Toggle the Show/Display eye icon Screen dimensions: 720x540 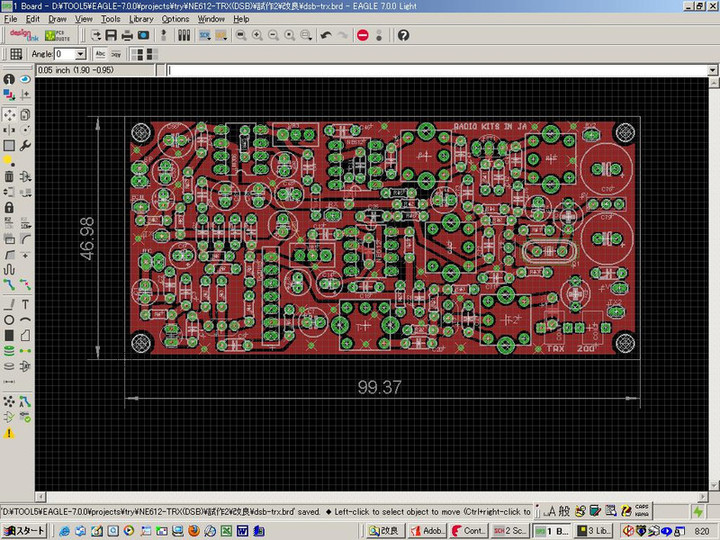[25, 79]
